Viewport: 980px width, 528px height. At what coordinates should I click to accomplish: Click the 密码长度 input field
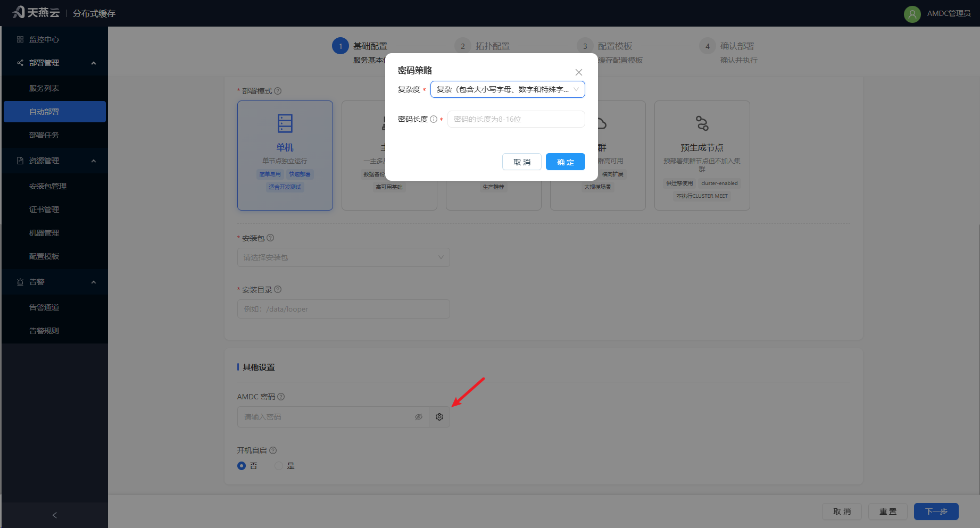click(x=516, y=119)
